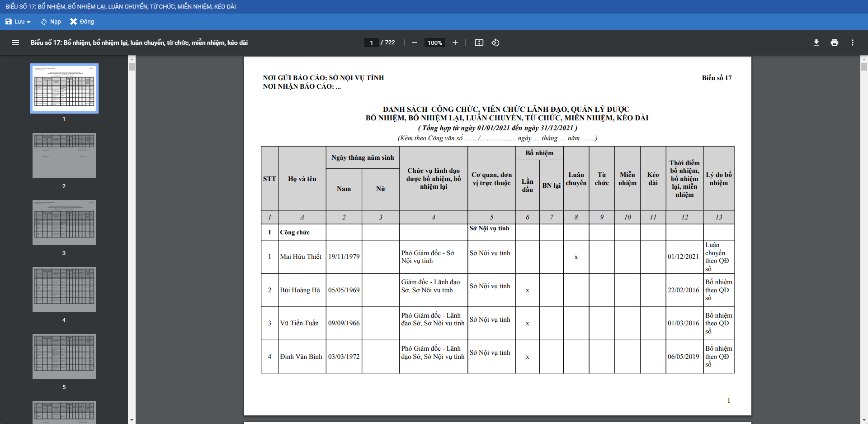Edit the 100% zoom level field

(x=434, y=43)
